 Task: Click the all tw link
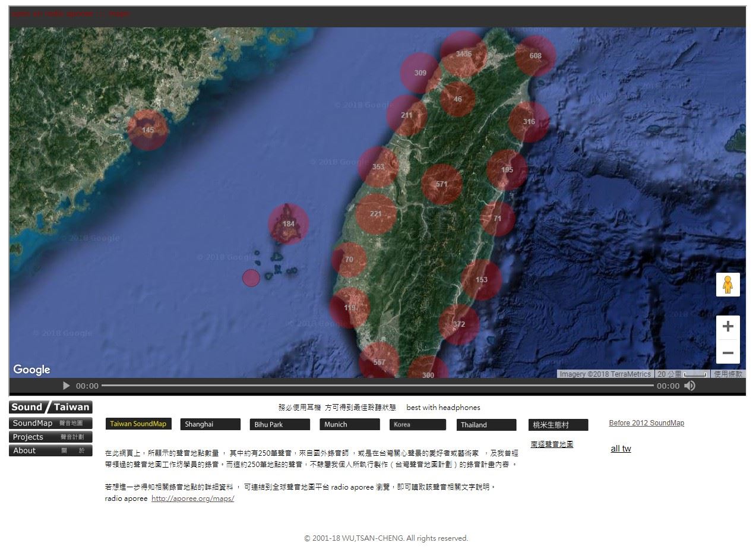click(x=621, y=449)
